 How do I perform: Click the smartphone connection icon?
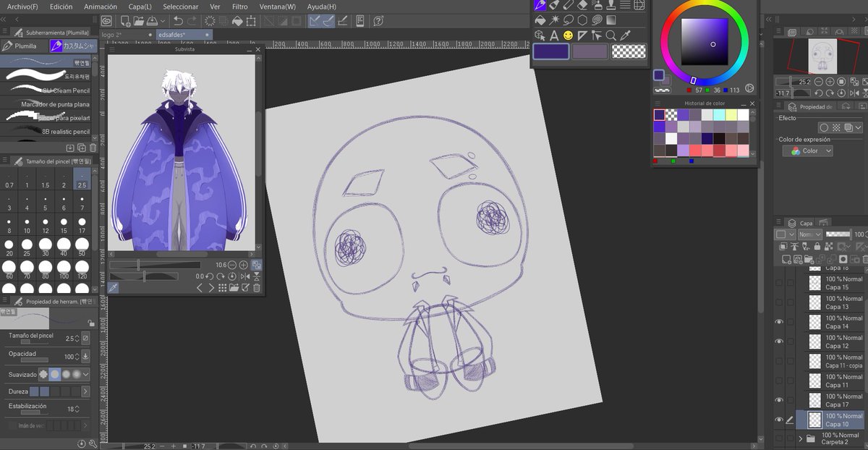pyautogui.click(x=360, y=21)
